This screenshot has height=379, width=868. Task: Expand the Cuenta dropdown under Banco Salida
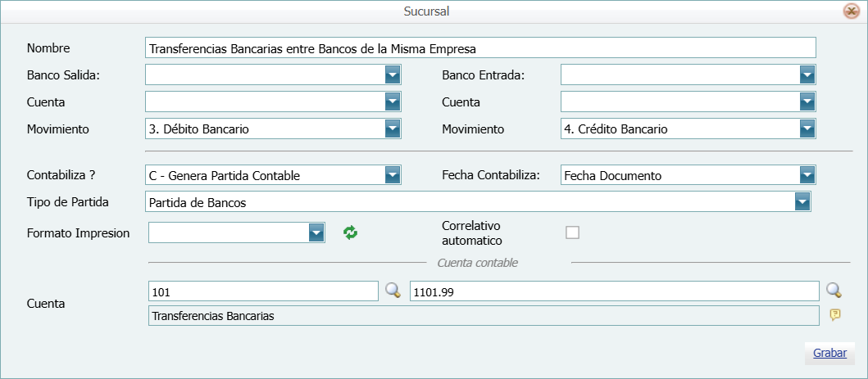coord(393,102)
